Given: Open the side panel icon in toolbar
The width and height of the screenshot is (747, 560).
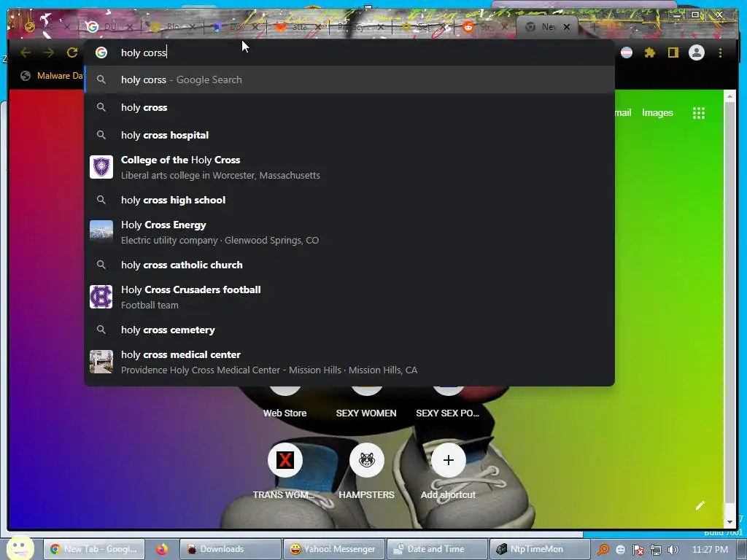Looking at the screenshot, I should click(x=673, y=52).
